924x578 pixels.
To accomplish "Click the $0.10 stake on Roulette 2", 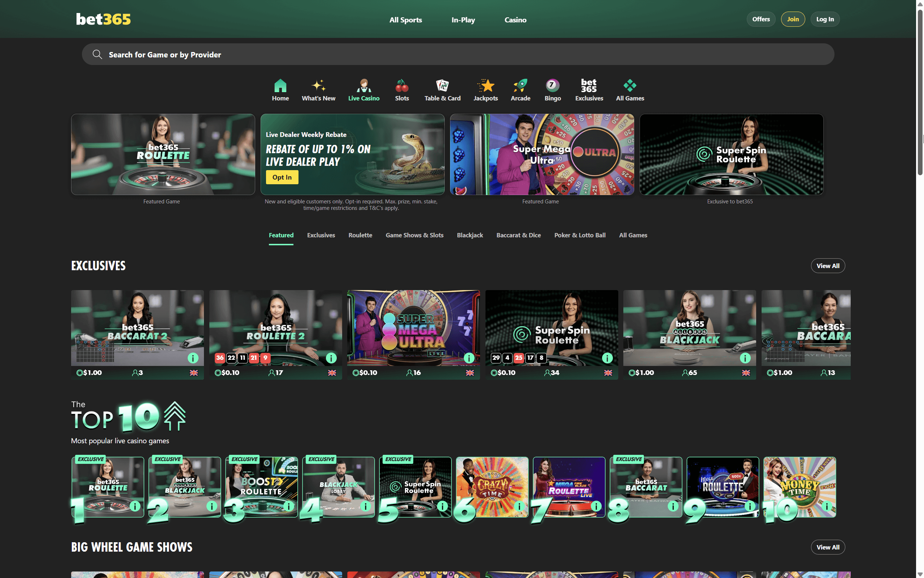I will (227, 373).
